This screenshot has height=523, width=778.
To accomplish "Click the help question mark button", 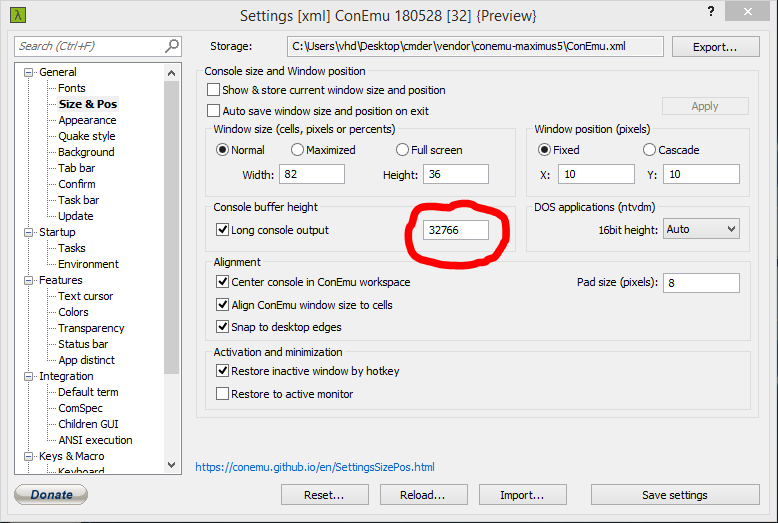I will 711,11.
